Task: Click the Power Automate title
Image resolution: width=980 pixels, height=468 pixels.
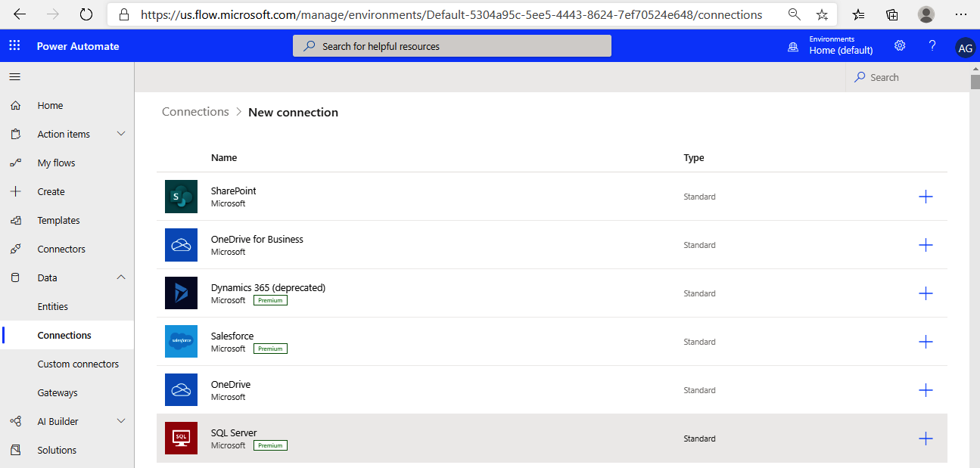Action: click(78, 46)
